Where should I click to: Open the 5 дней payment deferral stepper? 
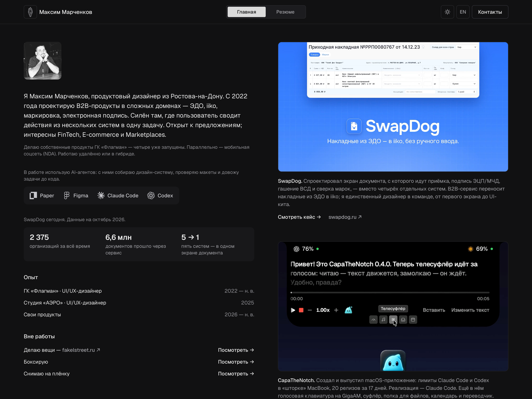[x=466, y=92]
